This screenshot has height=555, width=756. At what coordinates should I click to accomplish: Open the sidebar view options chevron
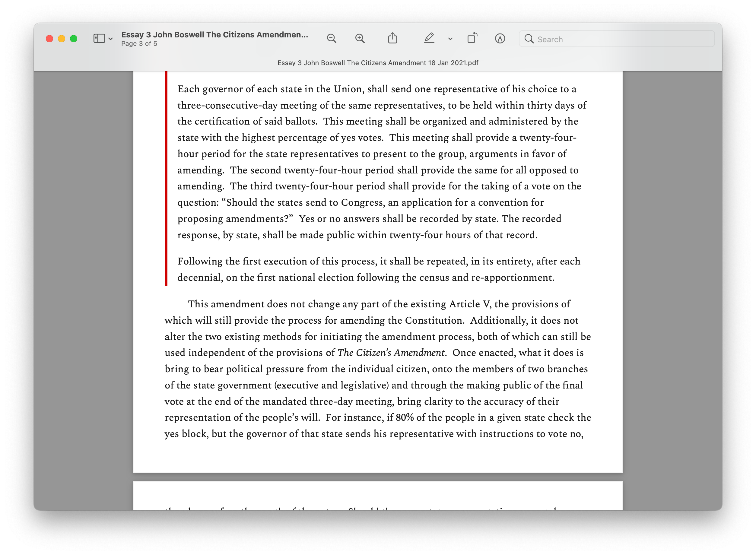pyautogui.click(x=110, y=39)
